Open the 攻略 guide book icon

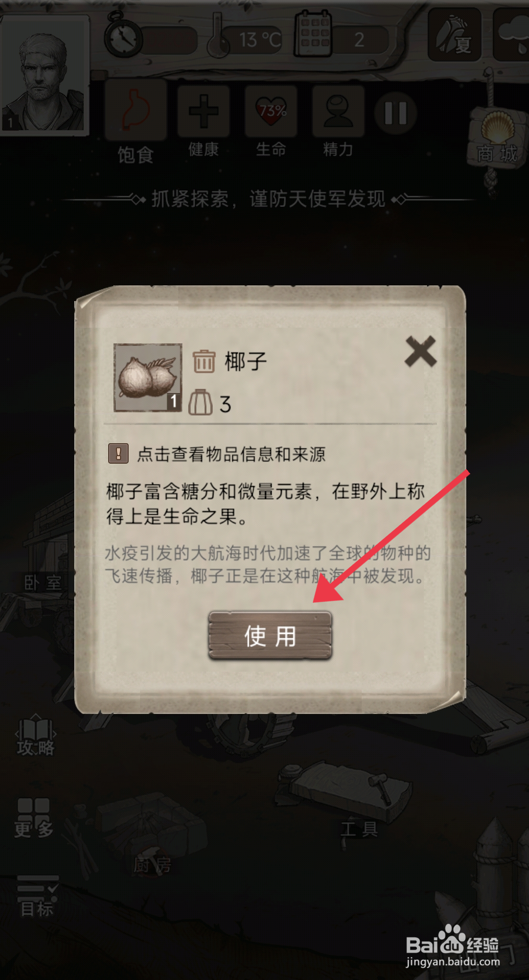pyautogui.click(x=36, y=735)
